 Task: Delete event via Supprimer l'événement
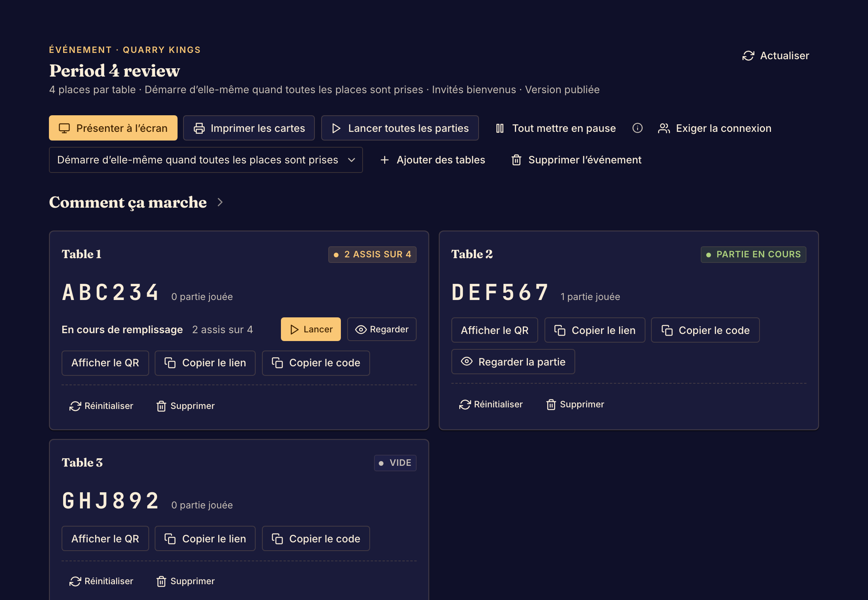point(576,160)
